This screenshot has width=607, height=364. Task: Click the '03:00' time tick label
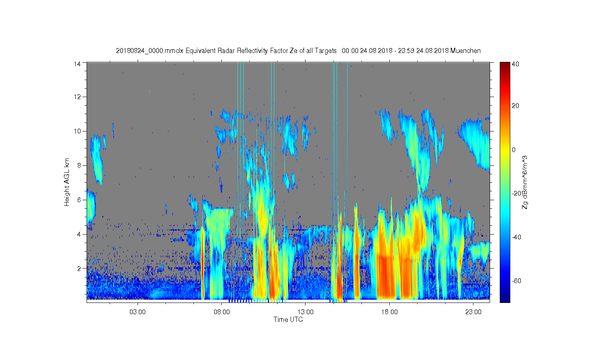[x=138, y=312]
